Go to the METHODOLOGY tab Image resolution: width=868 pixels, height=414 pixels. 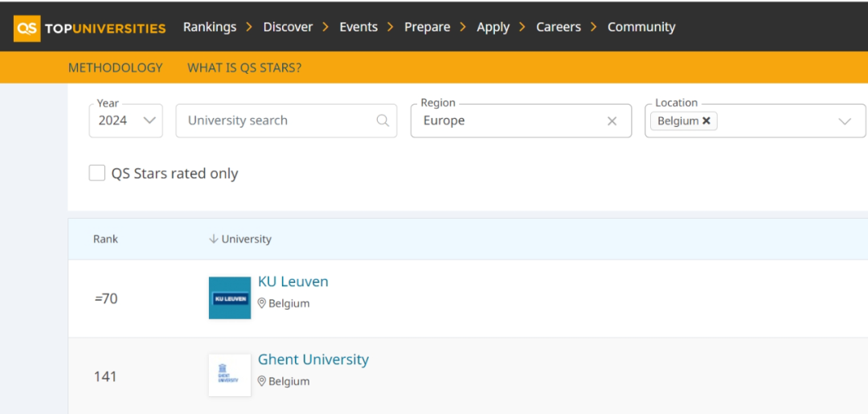click(x=116, y=68)
